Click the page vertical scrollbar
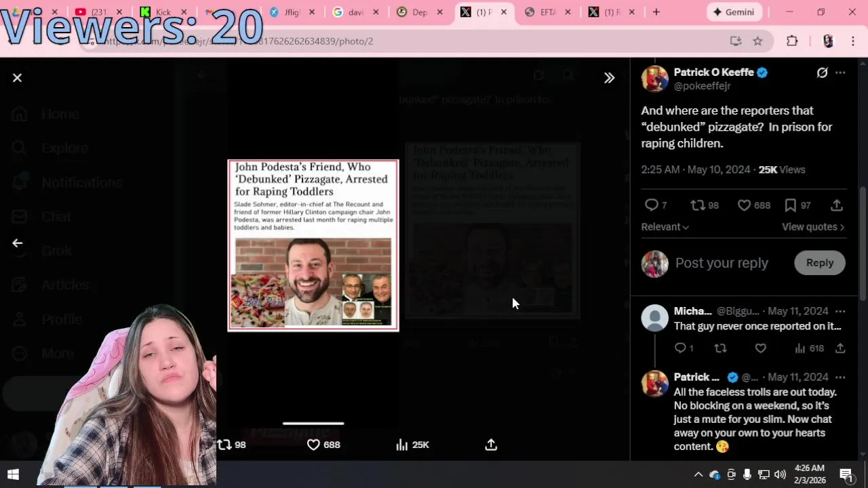The width and height of the screenshot is (868, 488). 863,244
